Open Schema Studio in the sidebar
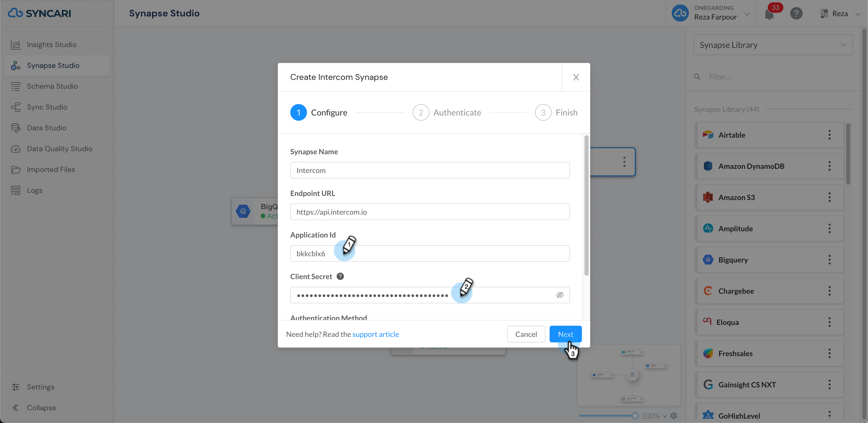The image size is (868, 423). pyautogui.click(x=52, y=86)
